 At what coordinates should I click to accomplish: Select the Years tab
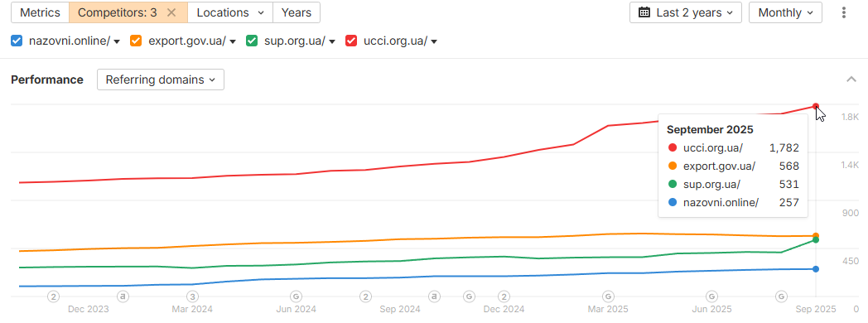(297, 12)
